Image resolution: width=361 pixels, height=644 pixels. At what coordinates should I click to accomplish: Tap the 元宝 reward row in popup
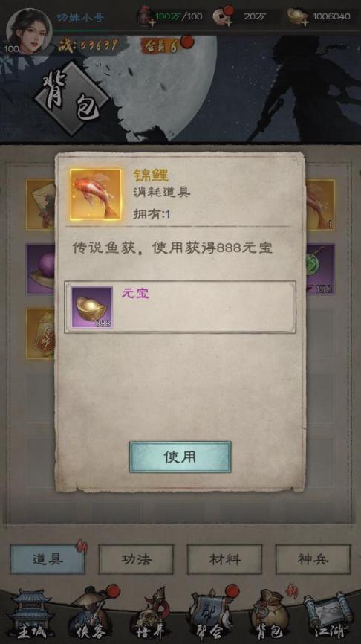[180, 307]
